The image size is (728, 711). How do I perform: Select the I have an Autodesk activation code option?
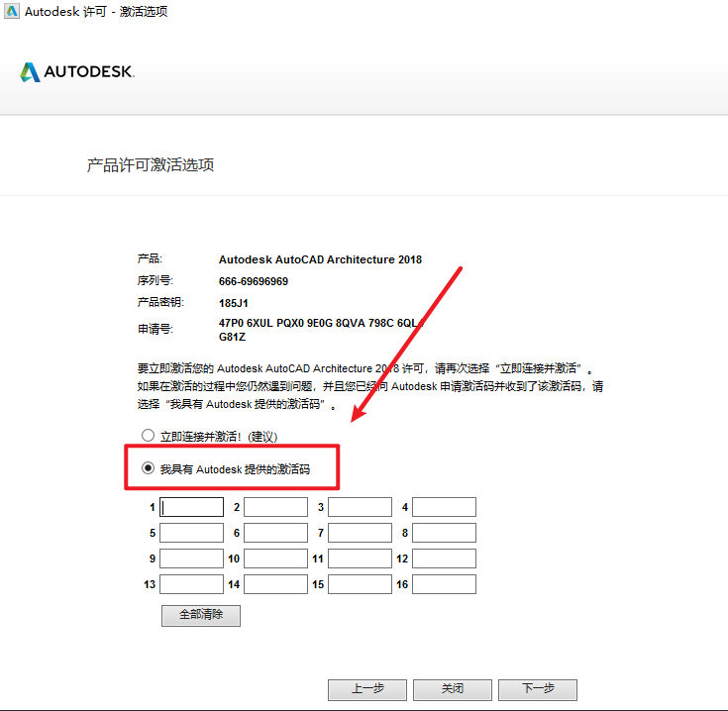tap(149, 469)
